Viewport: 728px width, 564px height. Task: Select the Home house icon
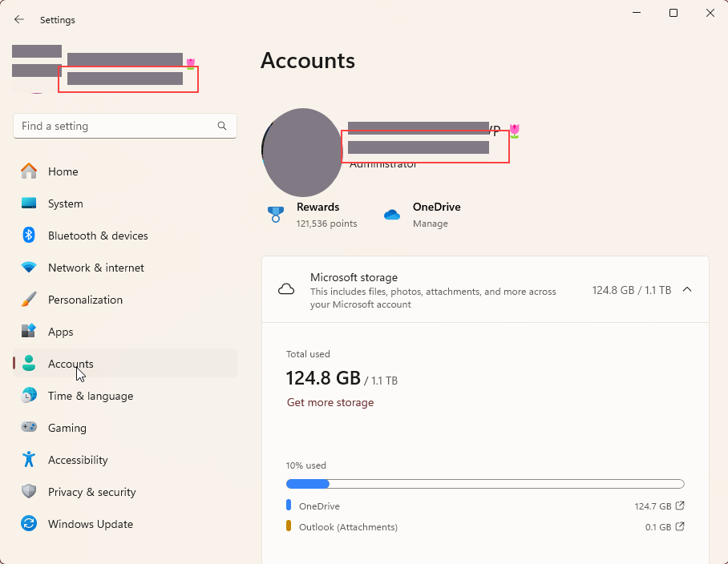click(29, 171)
